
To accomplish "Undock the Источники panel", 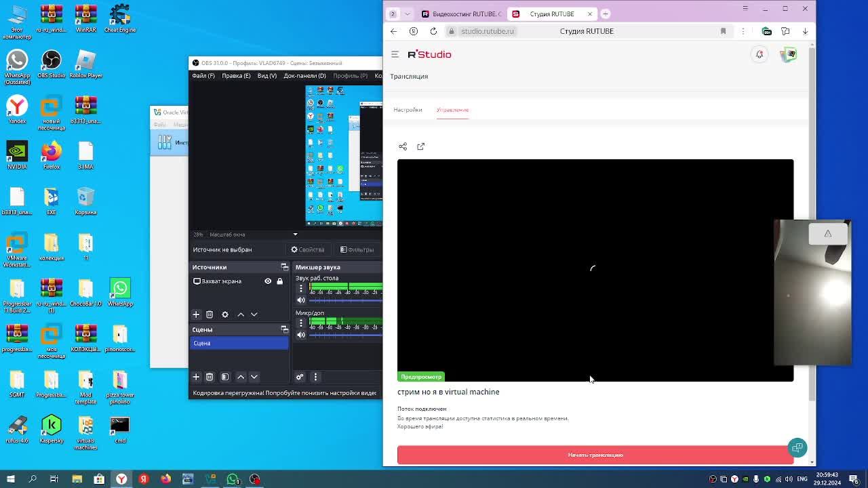I will tap(285, 267).
